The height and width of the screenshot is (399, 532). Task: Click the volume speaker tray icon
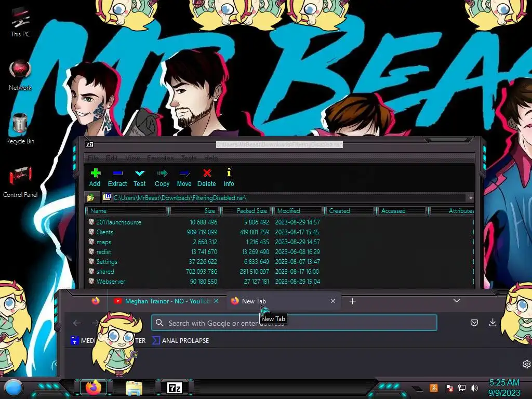[x=474, y=388]
